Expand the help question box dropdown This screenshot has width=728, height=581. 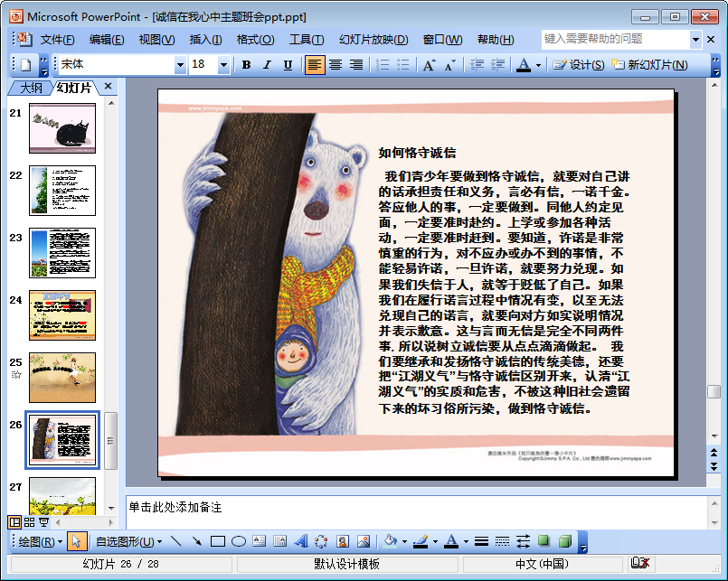695,40
